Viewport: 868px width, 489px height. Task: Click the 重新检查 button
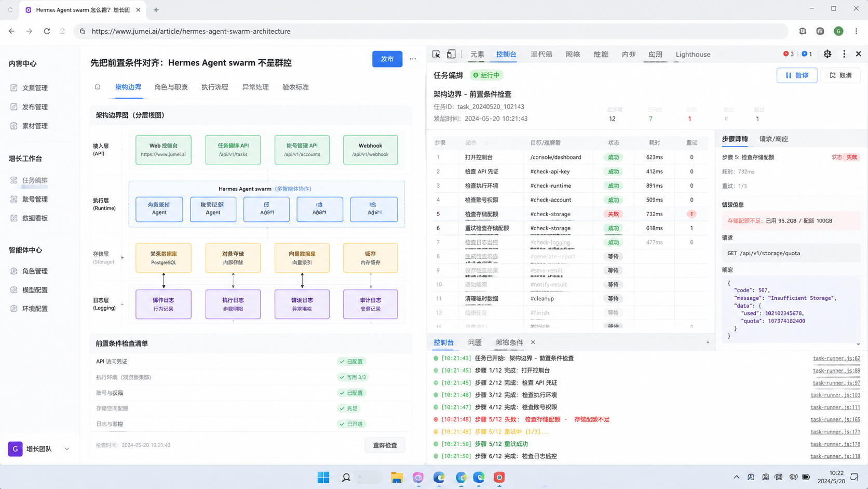(x=385, y=445)
